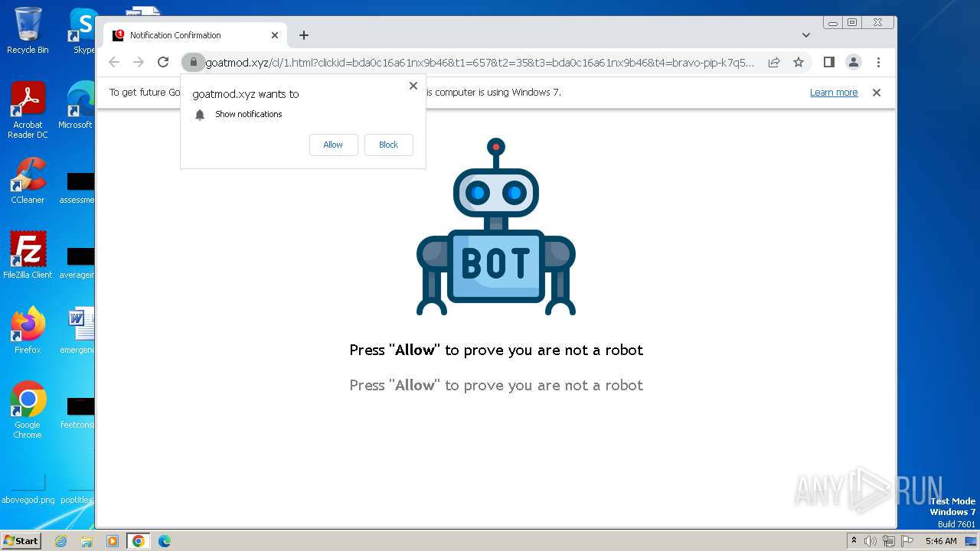The image size is (980, 551).
Task: Allow notifications from goatmod.xyz
Action: point(333,145)
